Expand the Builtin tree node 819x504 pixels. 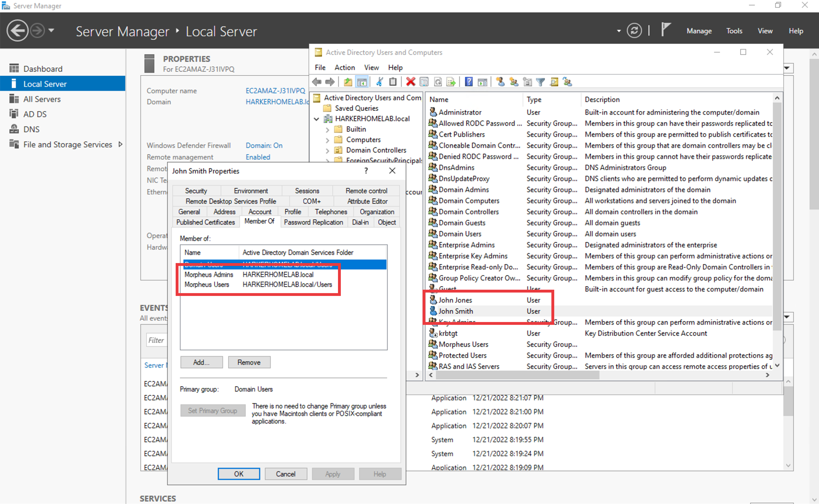pos(327,130)
